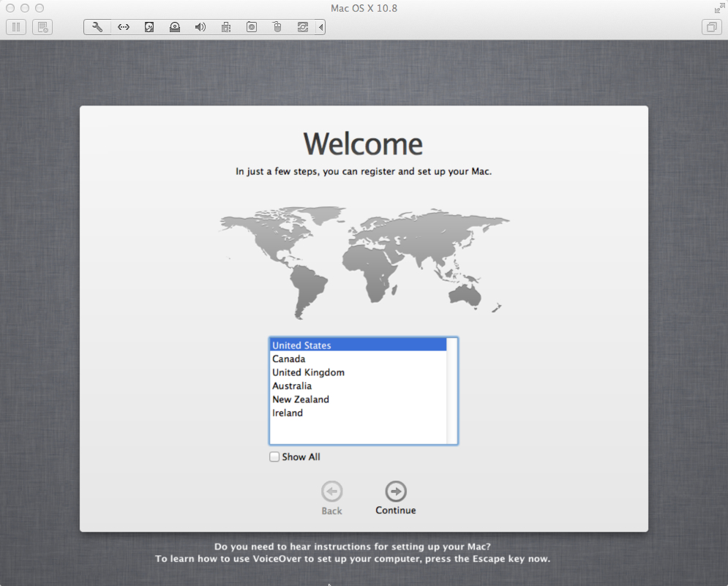Screen dimensions: 728x586
Task: Open the wrench settings icon
Action: point(97,27)
